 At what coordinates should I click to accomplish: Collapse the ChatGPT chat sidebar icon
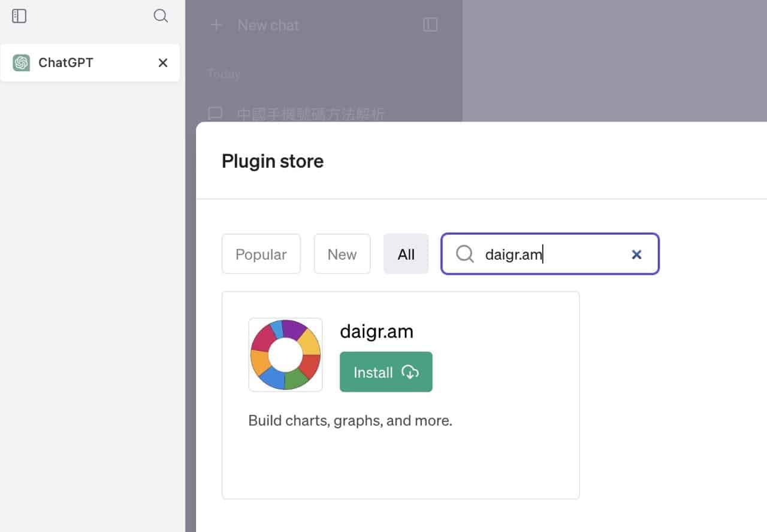click(430, 25)
